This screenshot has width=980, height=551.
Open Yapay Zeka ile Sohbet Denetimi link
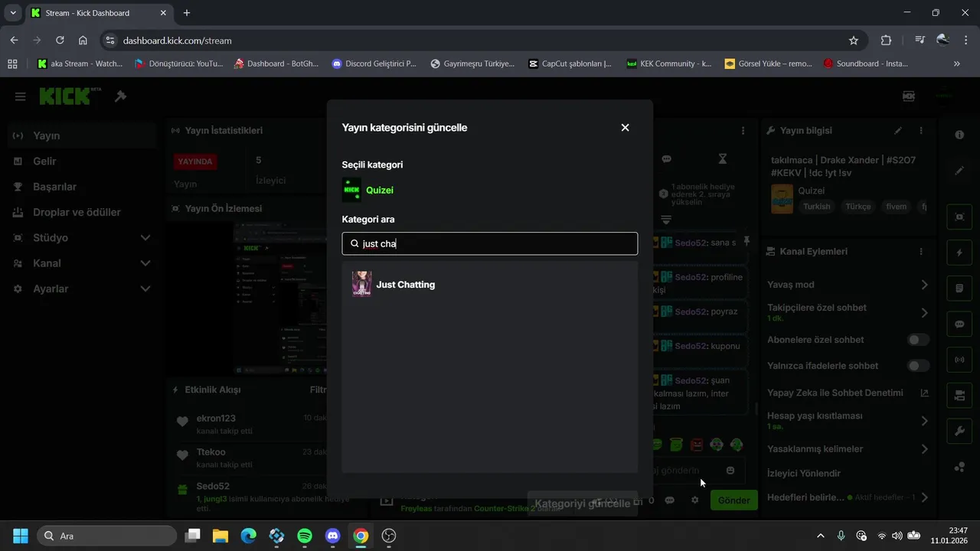pyautogui.click(x=848, y=393)
